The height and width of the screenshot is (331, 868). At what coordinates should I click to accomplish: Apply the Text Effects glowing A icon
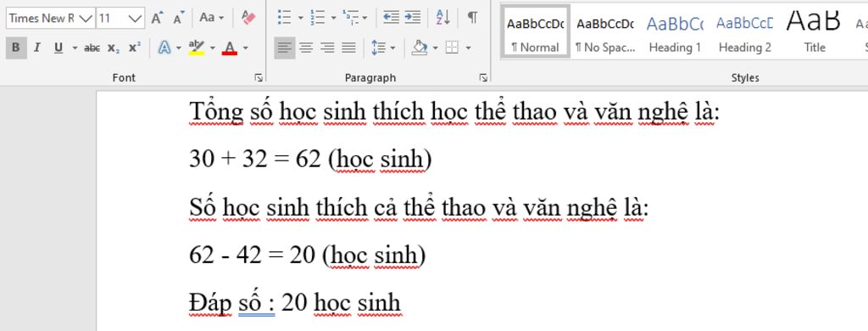coord(164,48)
